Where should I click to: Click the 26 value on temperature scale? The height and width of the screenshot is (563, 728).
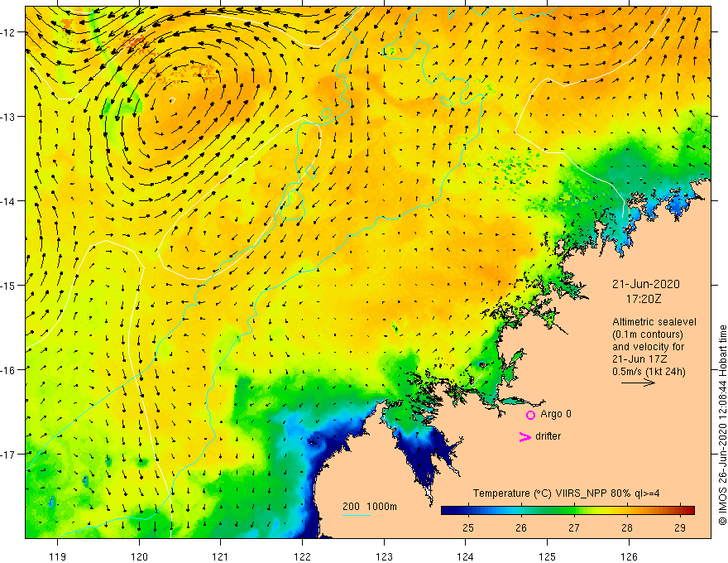(x=521, y=527)
